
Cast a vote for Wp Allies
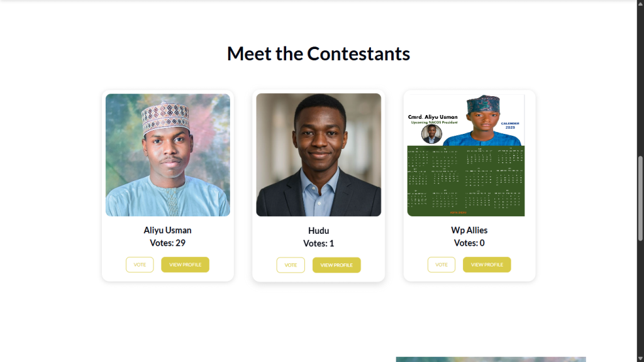441,265
